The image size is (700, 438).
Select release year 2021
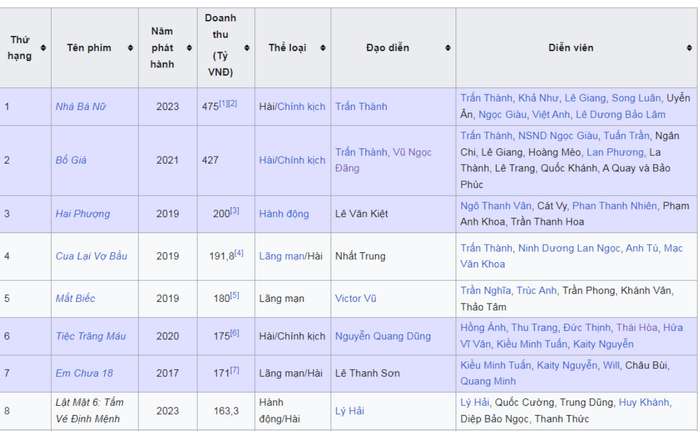pyautogui.click(x=167, y=160)
